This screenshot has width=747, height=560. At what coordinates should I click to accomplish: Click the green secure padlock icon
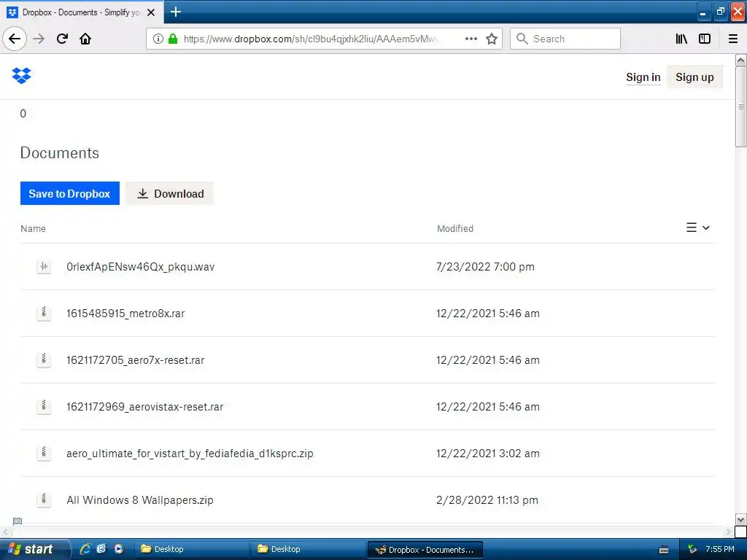click(173, 39)
